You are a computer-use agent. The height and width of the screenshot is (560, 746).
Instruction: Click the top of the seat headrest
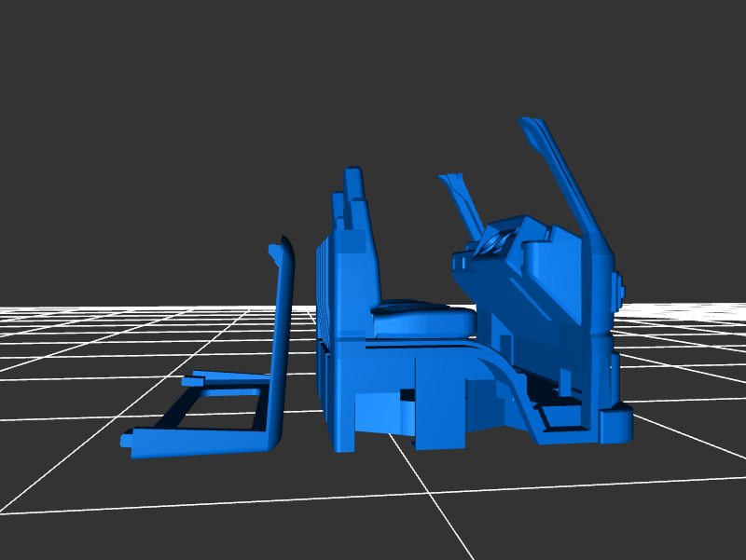point(352,174)
